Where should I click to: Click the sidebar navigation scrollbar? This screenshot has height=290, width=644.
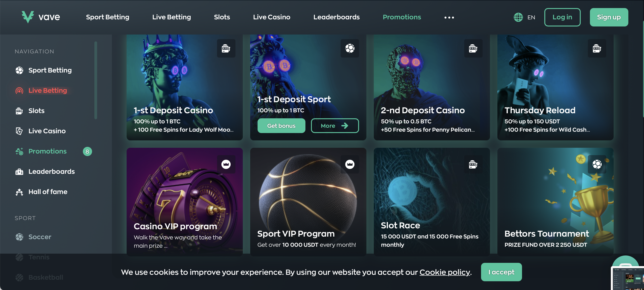tap(96, 80)
